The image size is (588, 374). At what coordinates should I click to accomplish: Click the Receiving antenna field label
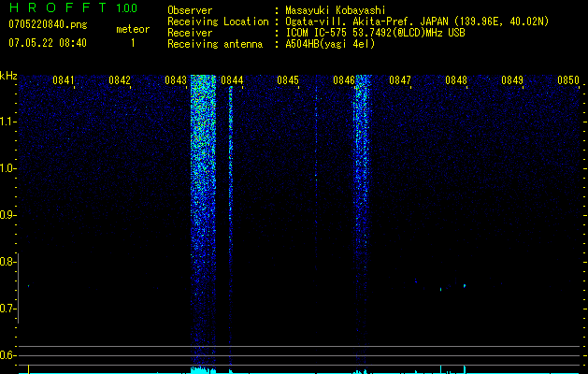coord(215,44)
